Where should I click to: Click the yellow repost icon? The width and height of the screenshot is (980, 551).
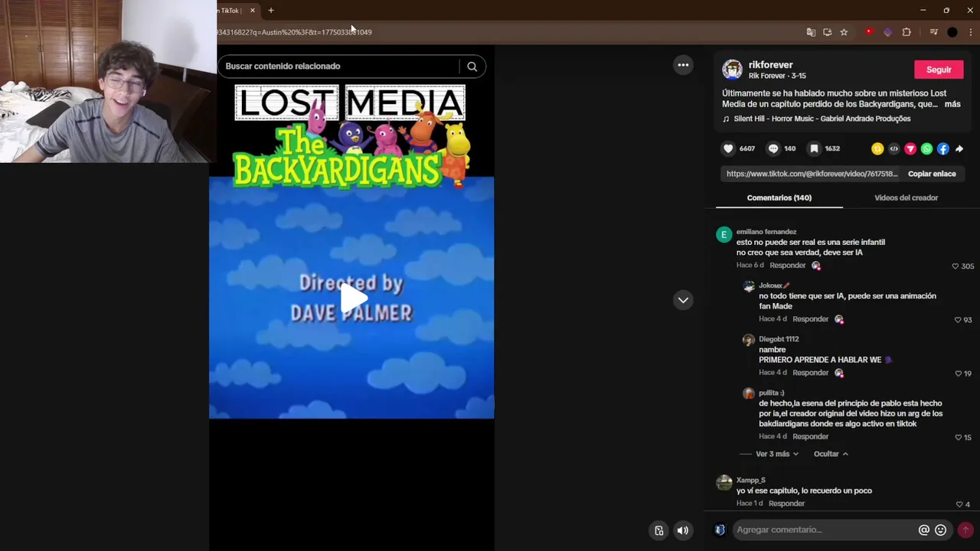pos(877,149)
